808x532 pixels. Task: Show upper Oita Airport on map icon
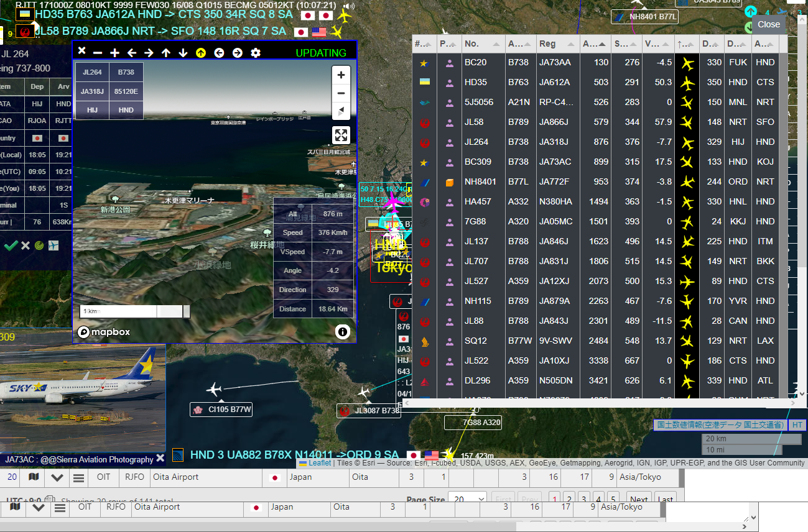click(x=34, y=477)
